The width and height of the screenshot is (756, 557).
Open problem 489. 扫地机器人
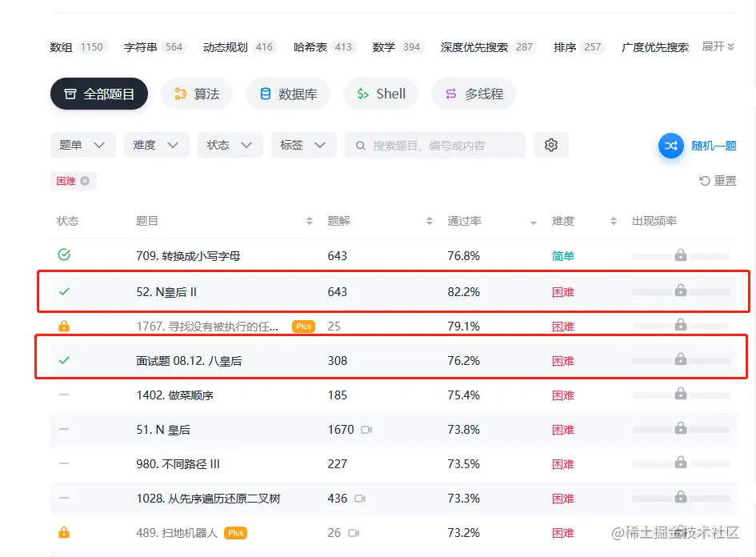[x=177, y=533]
